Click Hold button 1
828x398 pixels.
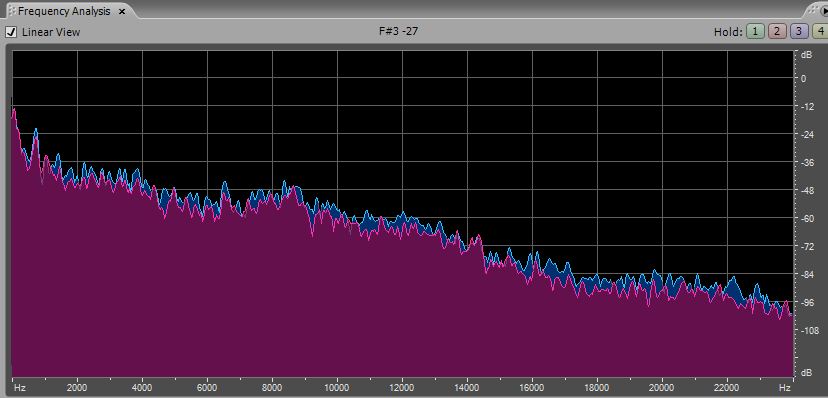point(755,32)
